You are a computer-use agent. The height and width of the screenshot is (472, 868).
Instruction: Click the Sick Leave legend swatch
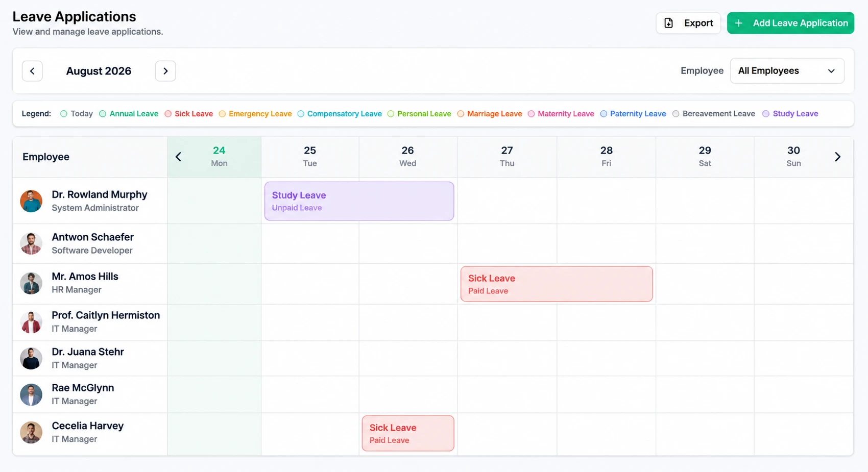(x=168, y=114)
